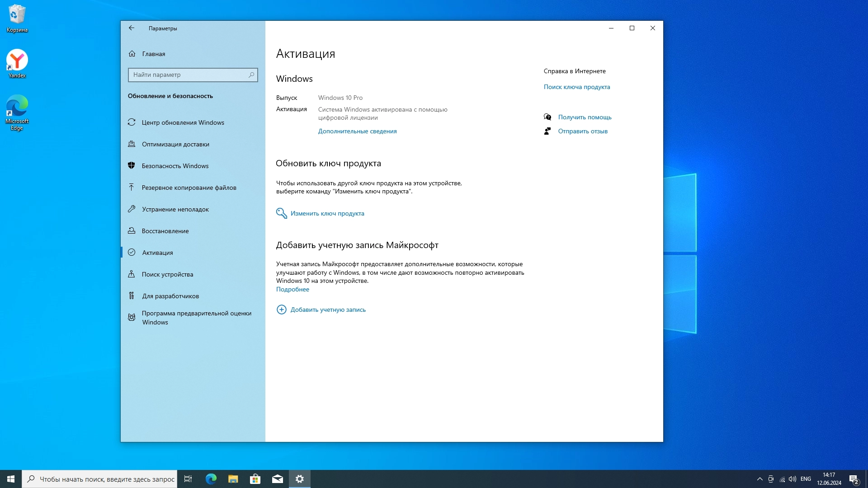Open Программа предварительной оценки Windows
Screen dimensions: 868x488
(196, 318)
